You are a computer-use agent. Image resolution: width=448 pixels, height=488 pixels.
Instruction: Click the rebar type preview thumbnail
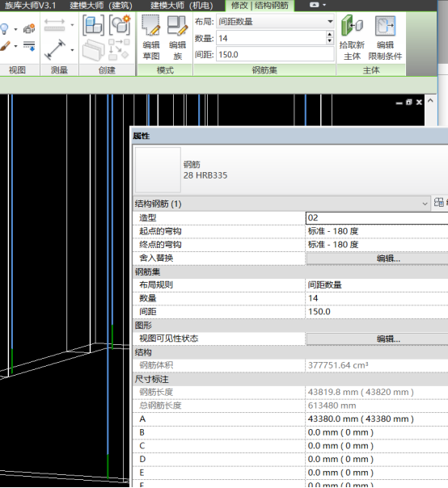(158, 170)
